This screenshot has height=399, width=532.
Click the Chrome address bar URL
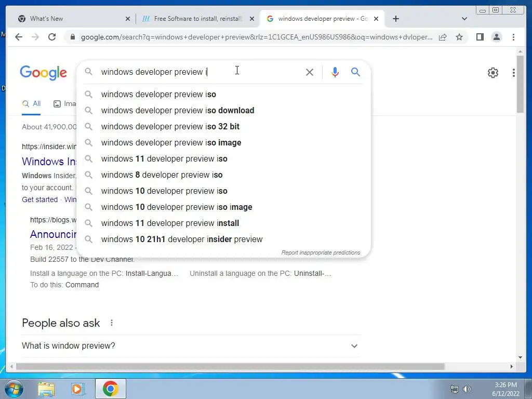257,37
